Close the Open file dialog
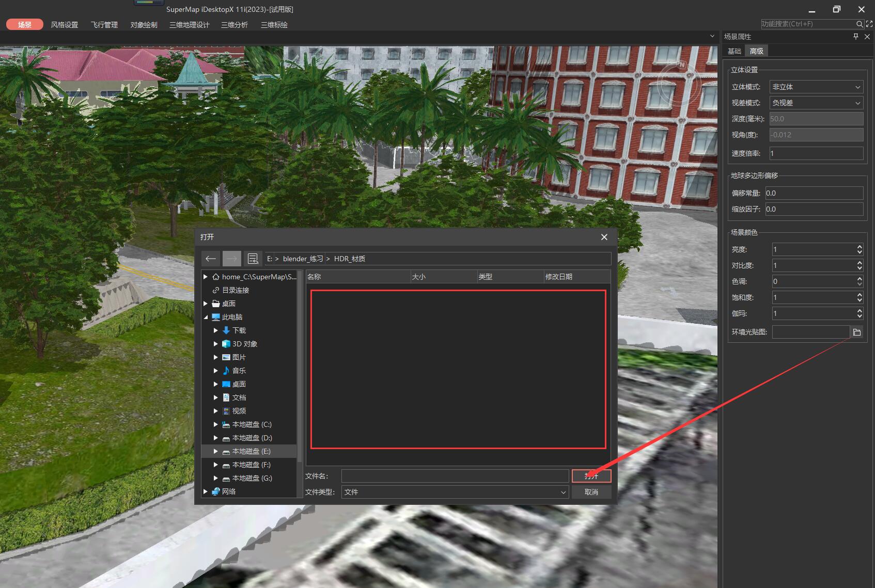 pyautogui.click(x=604, y=237)
